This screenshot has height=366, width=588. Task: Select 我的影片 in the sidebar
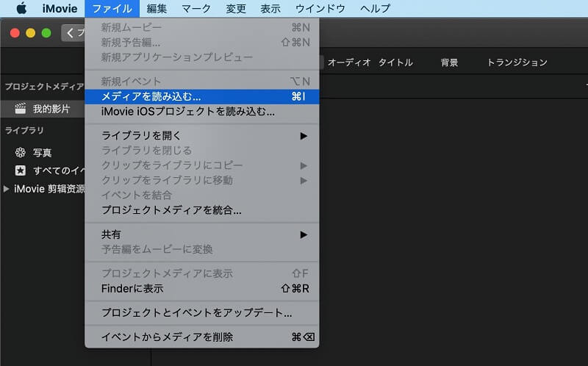(x=43, y=109)
